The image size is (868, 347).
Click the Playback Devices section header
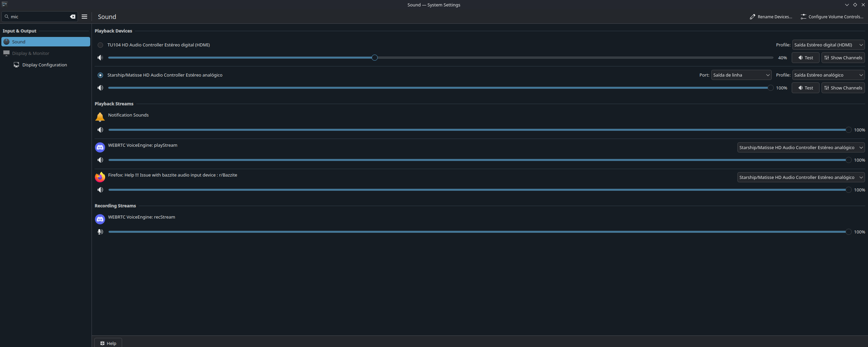(x=113, y=31)
